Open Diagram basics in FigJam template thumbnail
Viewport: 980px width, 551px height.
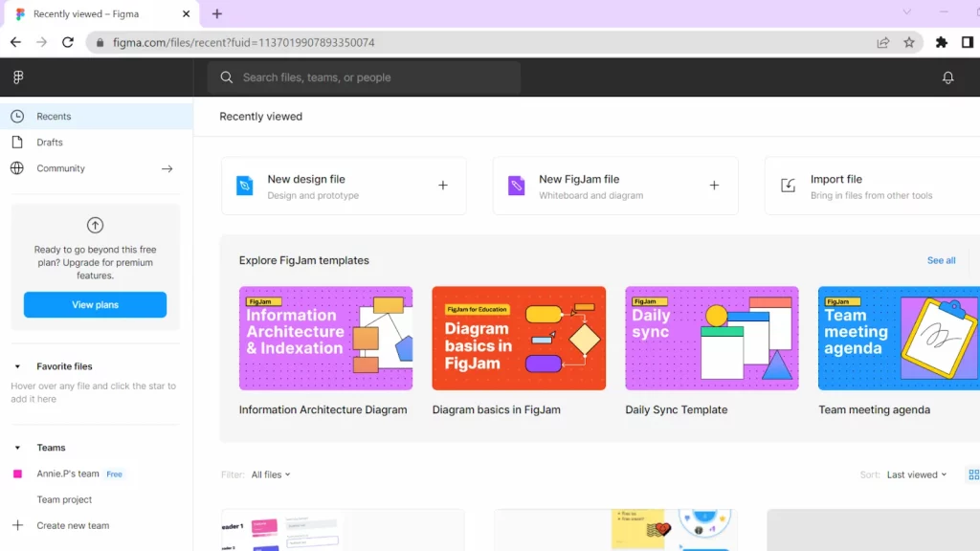(x=519, y=338)
